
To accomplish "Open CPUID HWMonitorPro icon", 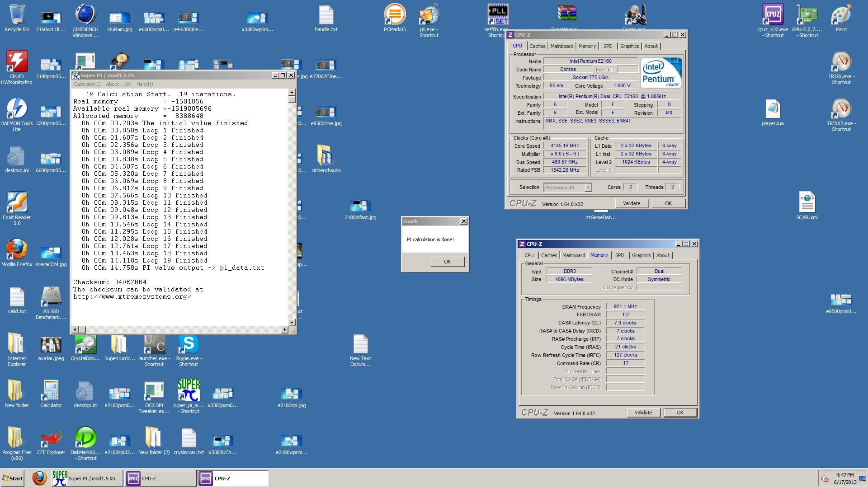I will tap(17, 67).
